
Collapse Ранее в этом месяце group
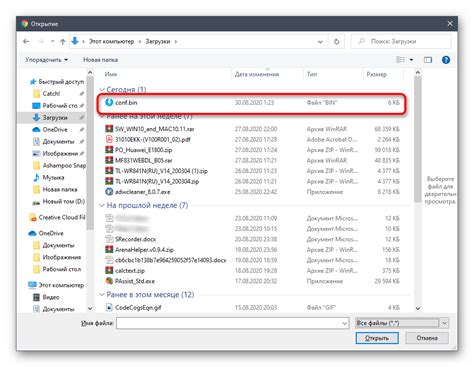[102, 295]
